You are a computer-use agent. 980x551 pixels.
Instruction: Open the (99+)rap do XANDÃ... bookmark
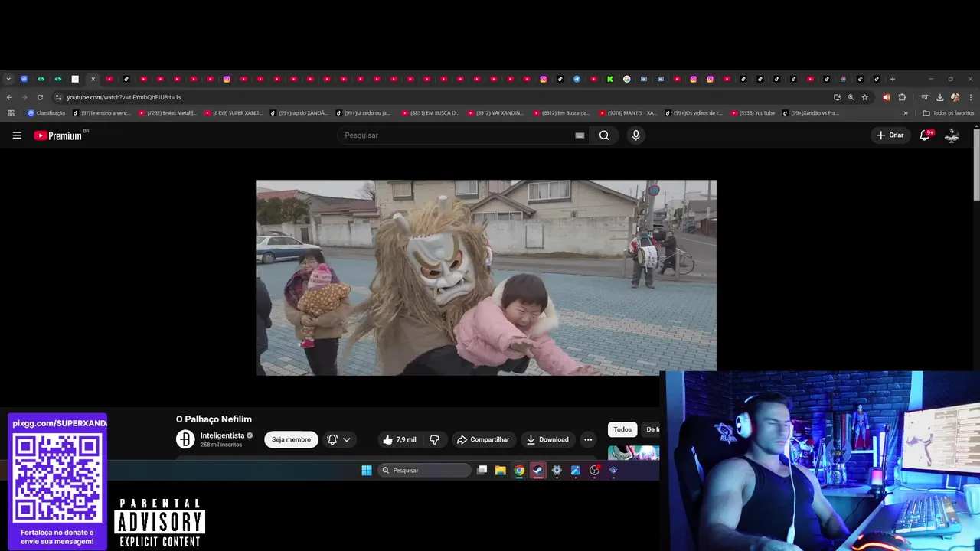click(299, 113)
